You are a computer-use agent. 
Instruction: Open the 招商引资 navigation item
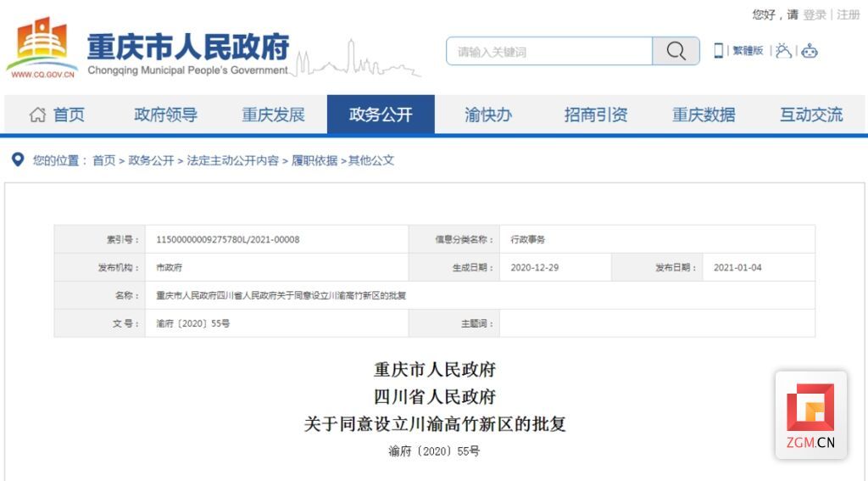click(596, 115)
